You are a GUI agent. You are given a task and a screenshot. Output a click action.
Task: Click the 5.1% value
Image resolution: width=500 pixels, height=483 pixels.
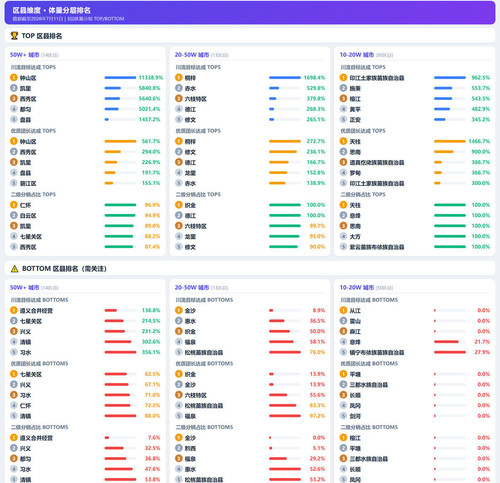pyautogui.click(x=319, y=448)
